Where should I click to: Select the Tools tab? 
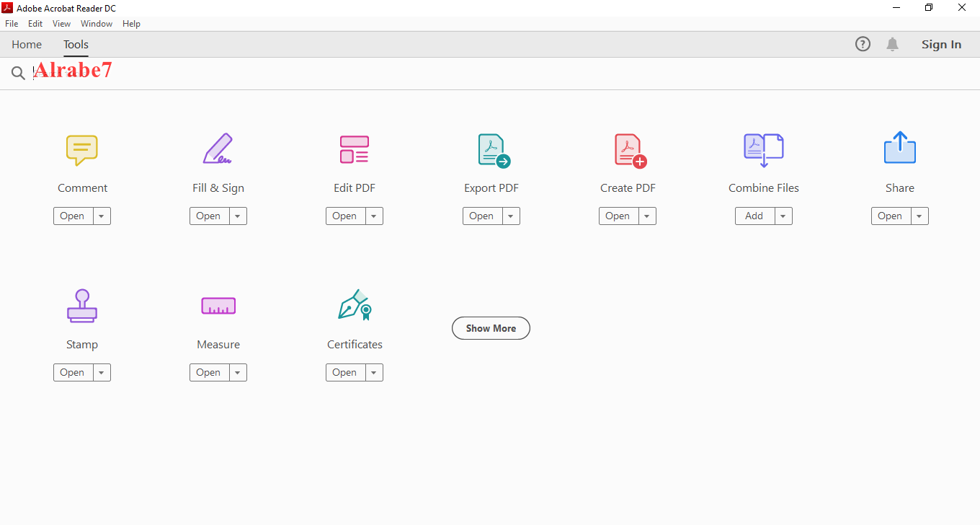coord(76,44)
